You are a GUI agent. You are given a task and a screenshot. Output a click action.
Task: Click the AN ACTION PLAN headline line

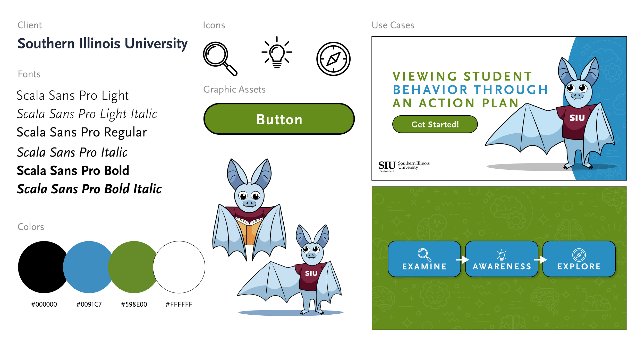click(x=455, y=103)
